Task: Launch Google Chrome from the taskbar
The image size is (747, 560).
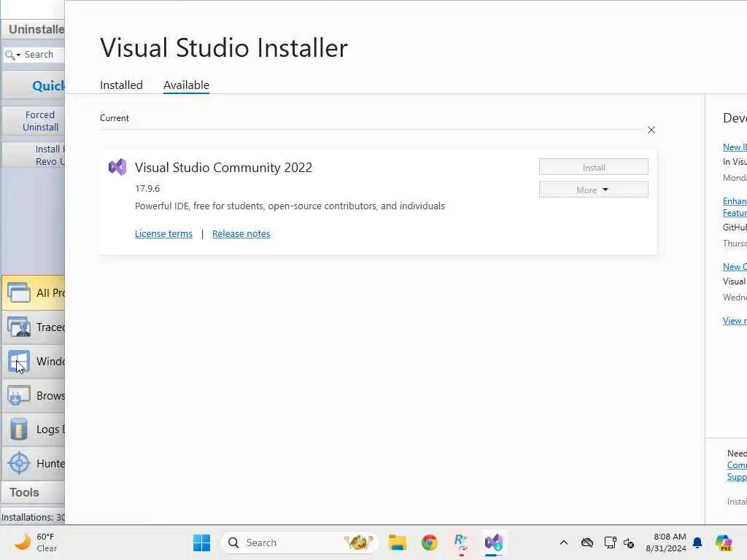Action: 429,542
